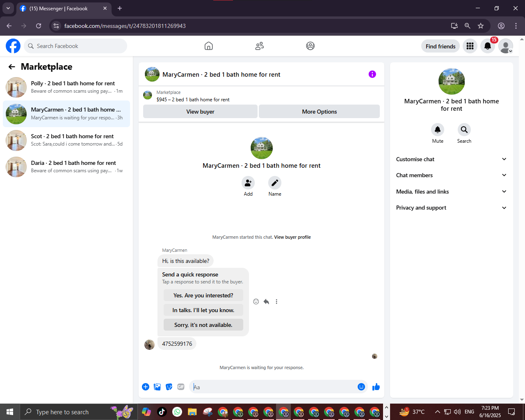Open the purple conversation information icon

pyautogui.click(x=372, y=74)
